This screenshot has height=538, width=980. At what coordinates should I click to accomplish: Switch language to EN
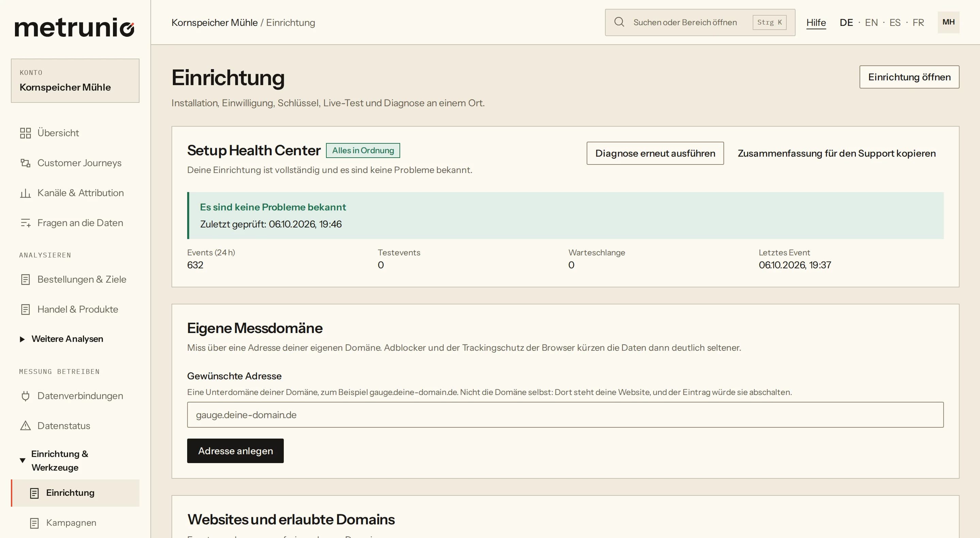(871, 22)
